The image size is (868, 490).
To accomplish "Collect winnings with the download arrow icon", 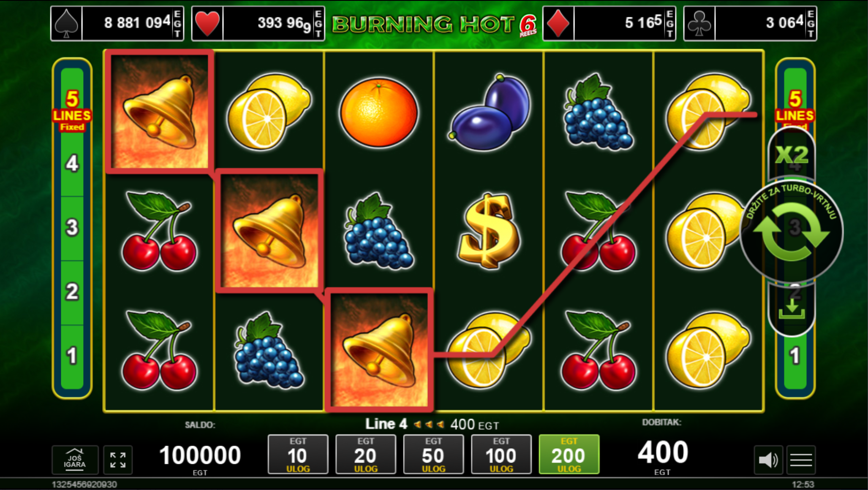I will point(792,309).
